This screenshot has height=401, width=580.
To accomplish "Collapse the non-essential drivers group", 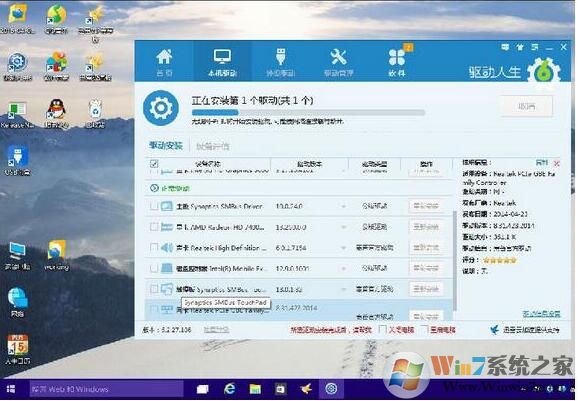I will [x=154, y=188].
